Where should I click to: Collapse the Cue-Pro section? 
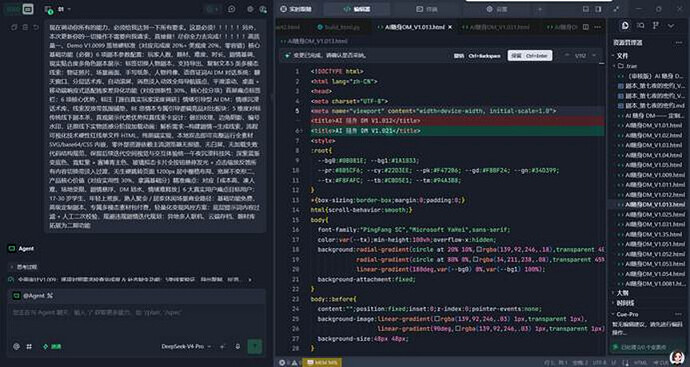[625, 314]
